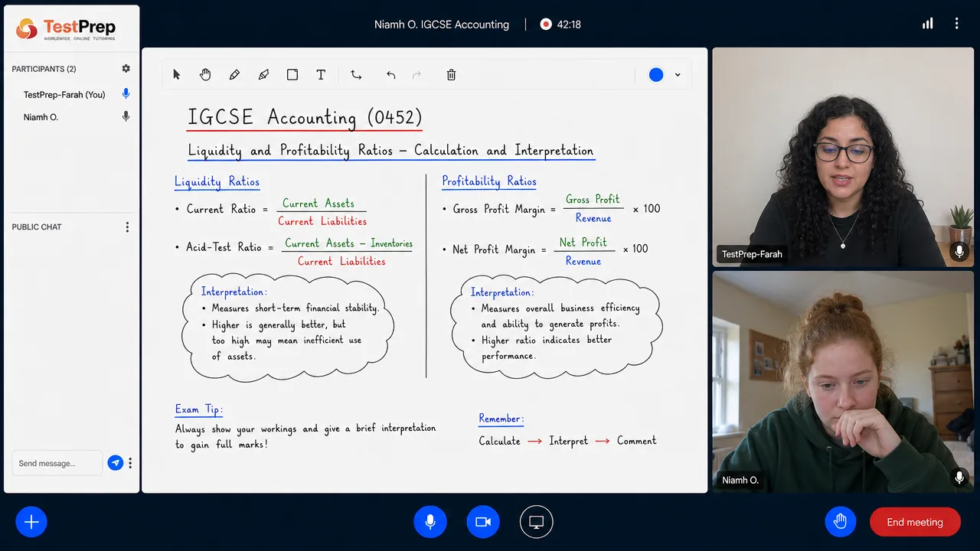Viewport: 980px width, 551px height.
Task: Select the pointer arrow tool
Action: (x=177, y=74)
